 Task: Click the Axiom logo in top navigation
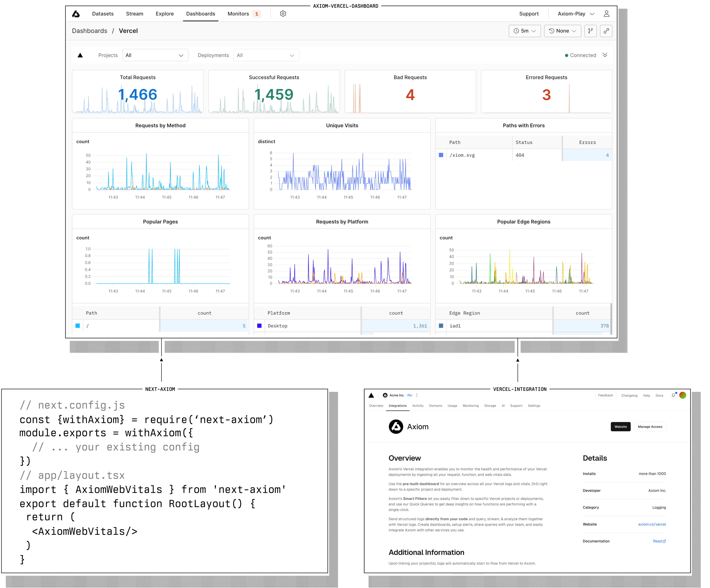point(76,14)
